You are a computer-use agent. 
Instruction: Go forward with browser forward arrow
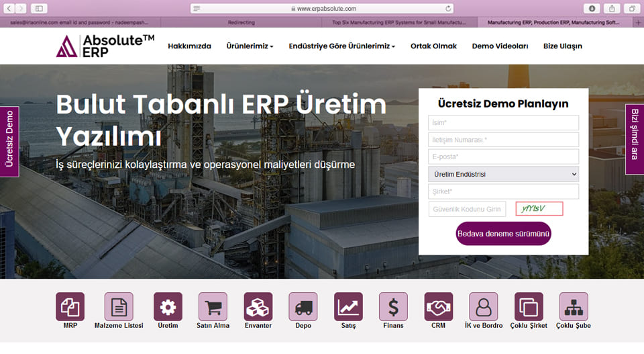(21, 8)
